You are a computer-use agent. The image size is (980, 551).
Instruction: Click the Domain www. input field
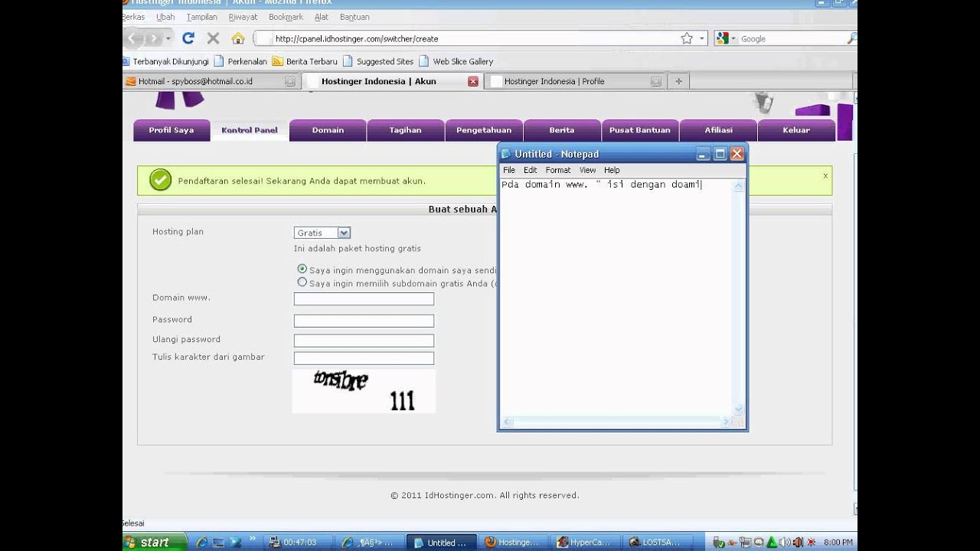[x=364, y=299]
